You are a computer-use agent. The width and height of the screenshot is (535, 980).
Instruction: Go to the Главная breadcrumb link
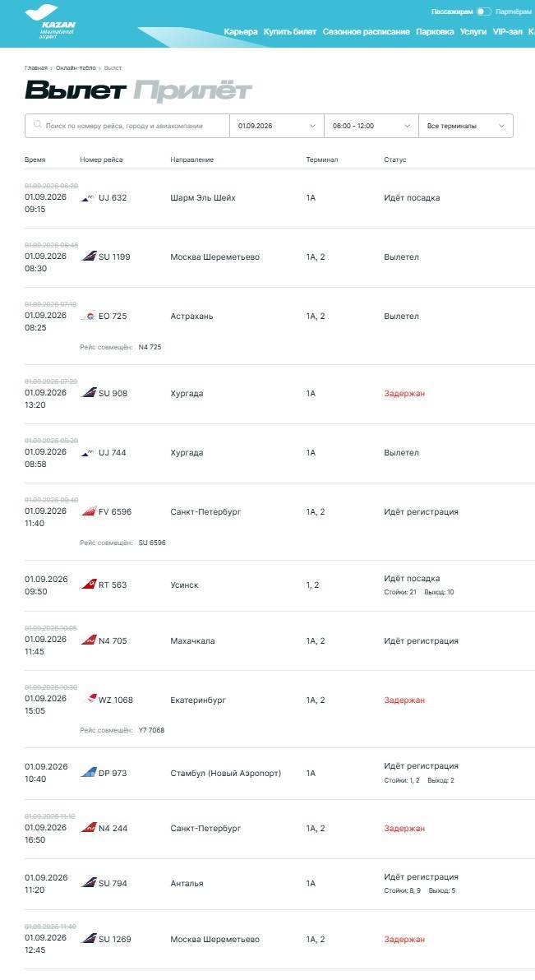point(35,67)
